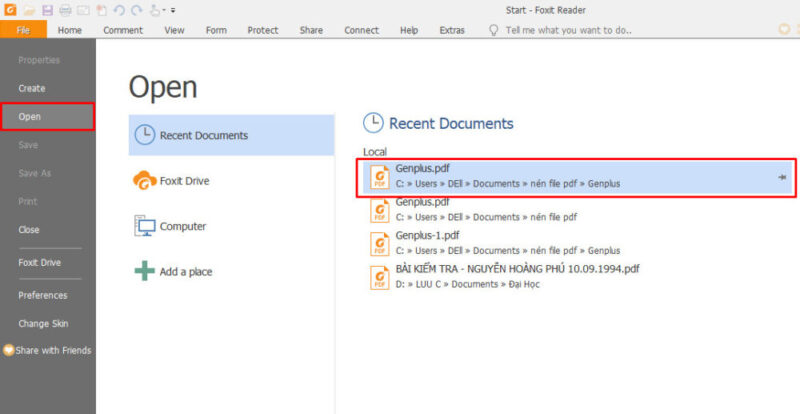Click Change Skin in the sidebar

[x=43, y=323]
